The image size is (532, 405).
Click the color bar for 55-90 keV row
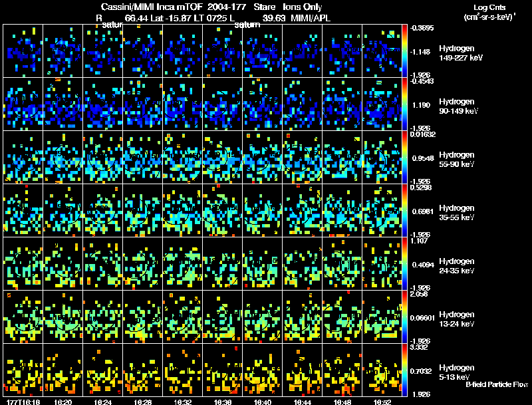[404, 158]
